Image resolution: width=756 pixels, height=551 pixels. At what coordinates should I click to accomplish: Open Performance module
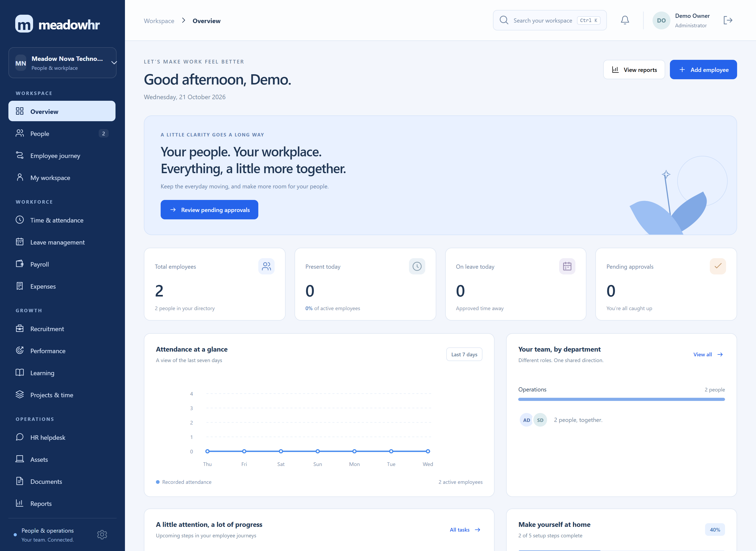(x=62, y=351)
